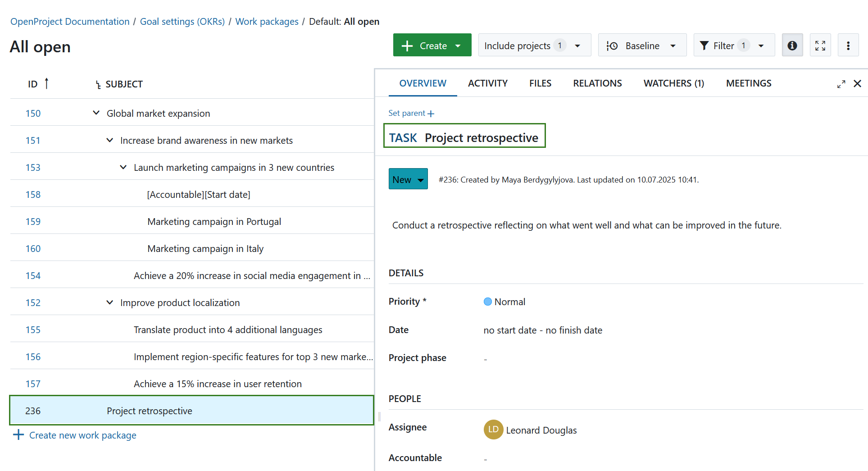Switch to the Activity tab

click(x=488, y=83)
